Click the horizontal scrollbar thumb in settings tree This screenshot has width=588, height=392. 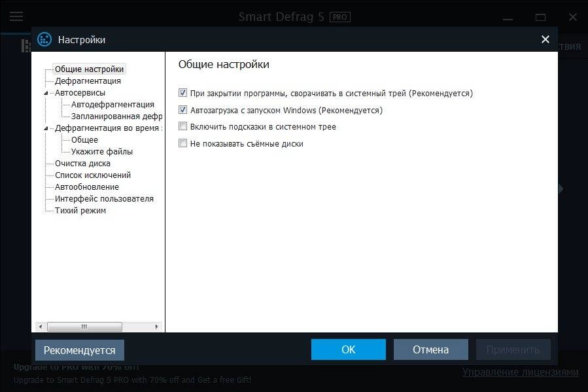click(x=84, y=327)
